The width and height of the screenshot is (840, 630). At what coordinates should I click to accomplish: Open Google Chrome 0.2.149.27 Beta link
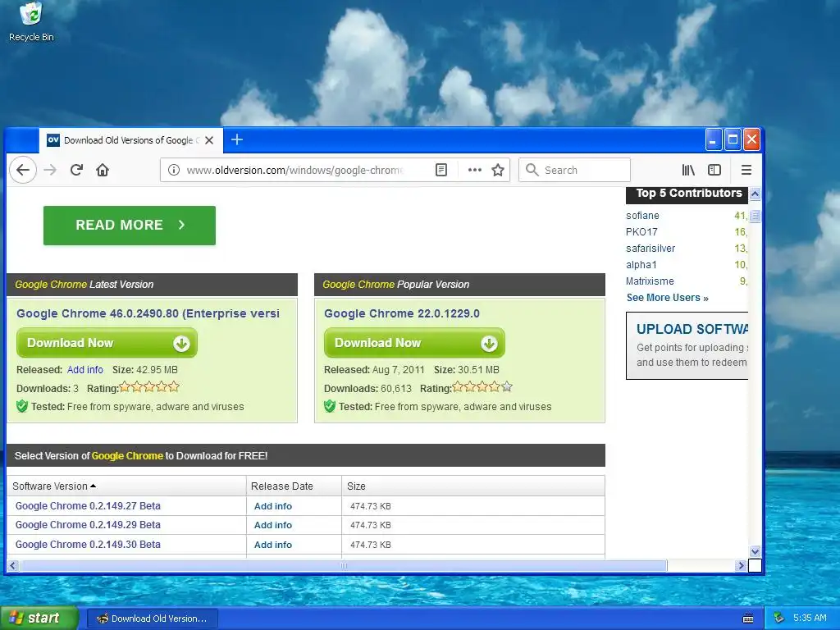click(88, 505)
